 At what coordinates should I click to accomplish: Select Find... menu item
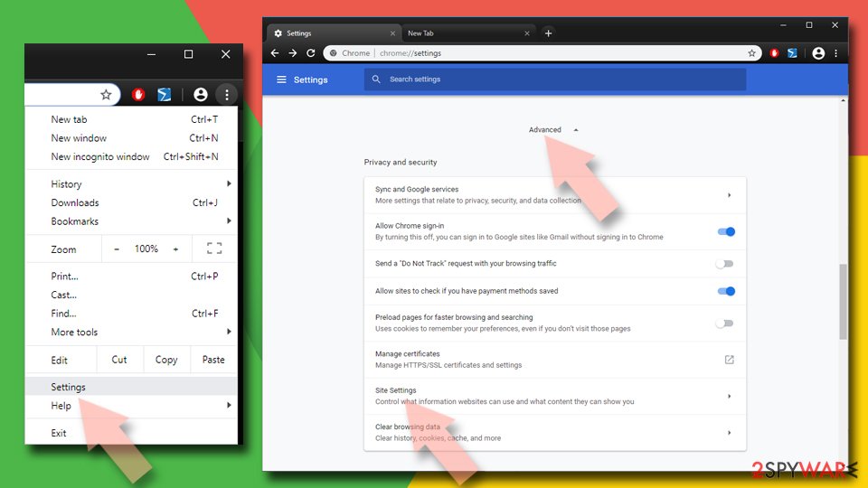pyautogui.click(x=131, y=314)
